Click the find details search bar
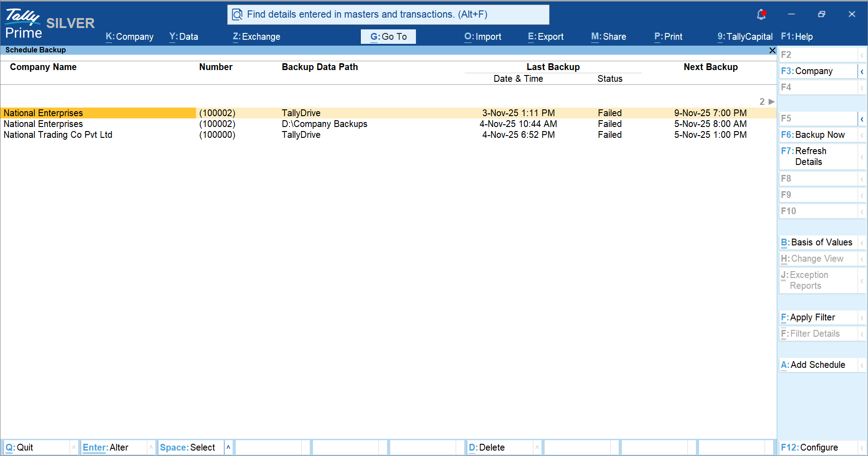 [388, 14]
